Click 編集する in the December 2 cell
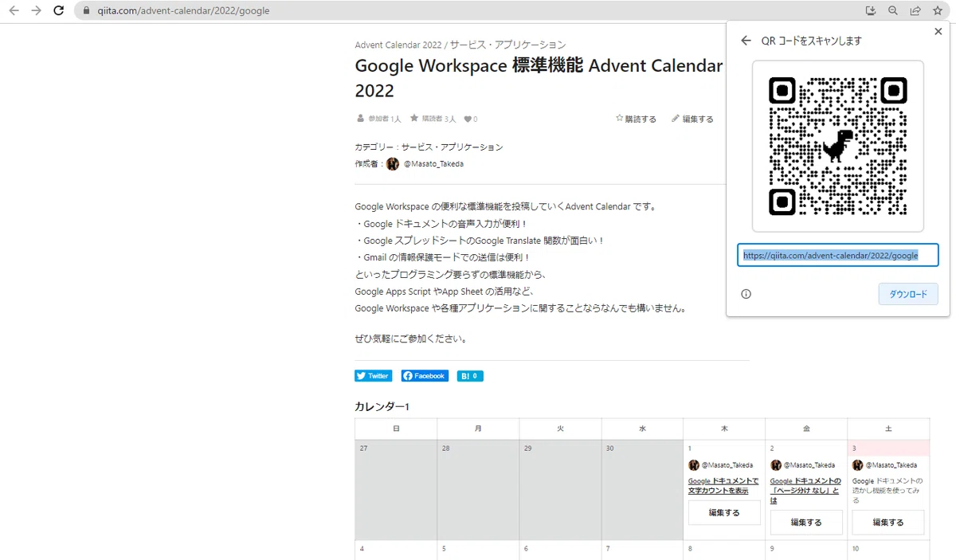This screenshot has height=560, width=956. click(x=806, y=523)
